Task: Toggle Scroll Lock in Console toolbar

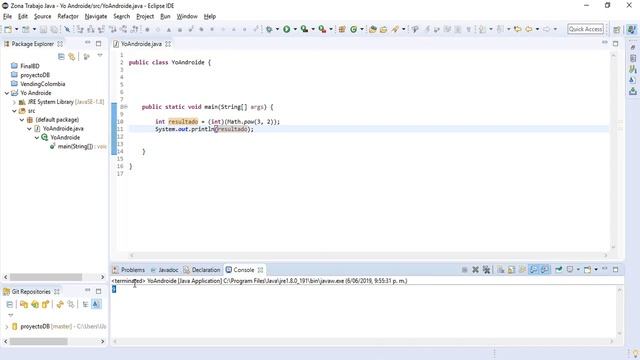Action: tap(512, 270)
